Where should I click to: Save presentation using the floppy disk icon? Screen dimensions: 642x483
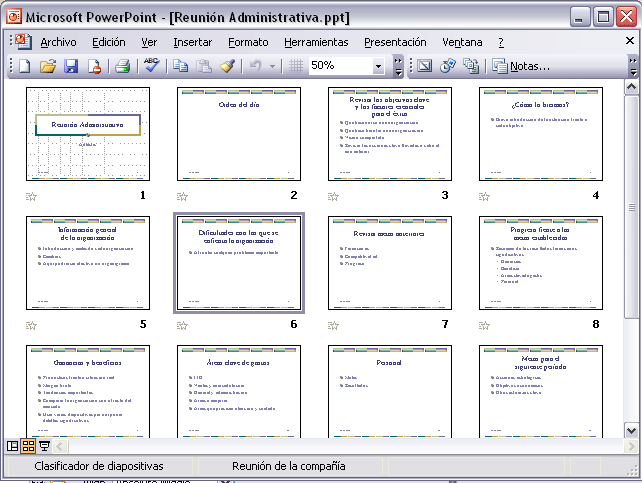pyautogui.click(x=71, y=66)
